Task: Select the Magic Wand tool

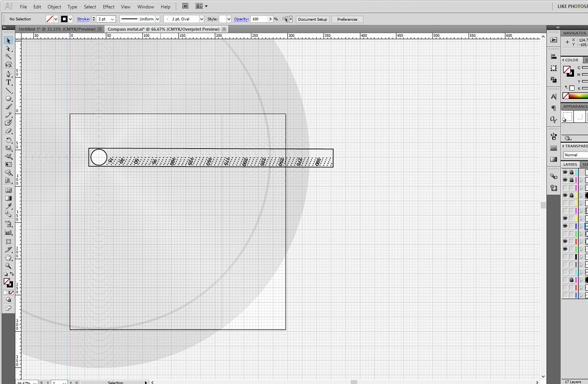Action: (x=8, y=56)
